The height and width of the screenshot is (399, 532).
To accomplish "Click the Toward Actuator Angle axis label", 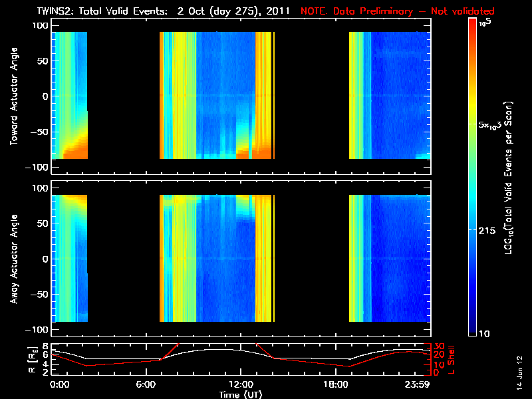I will point(14,96).
